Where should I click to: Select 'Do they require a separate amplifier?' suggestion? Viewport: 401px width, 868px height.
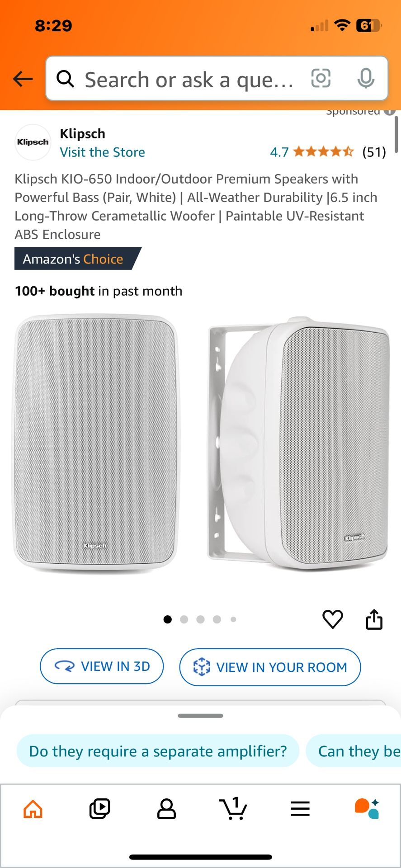[x=158, y=751]
